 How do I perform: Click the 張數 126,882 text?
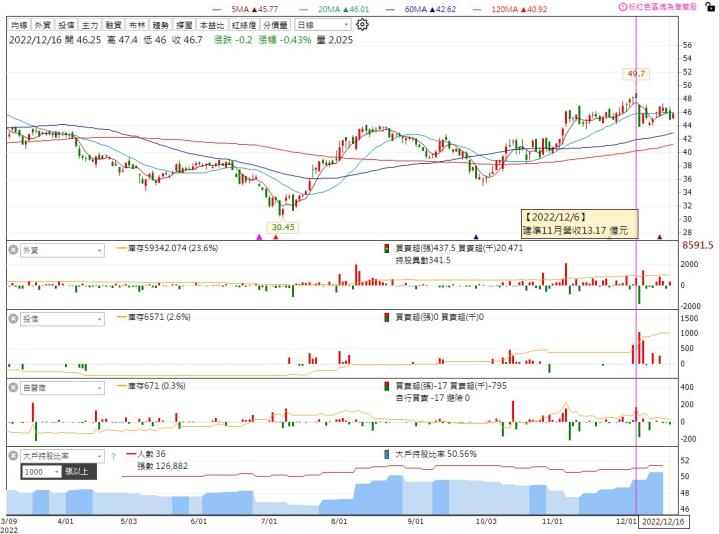(163, 466)
